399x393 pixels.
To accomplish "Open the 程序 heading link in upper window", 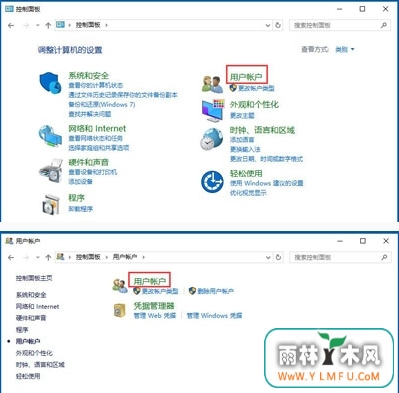I will pyautogui.click(x=76, y=198).
